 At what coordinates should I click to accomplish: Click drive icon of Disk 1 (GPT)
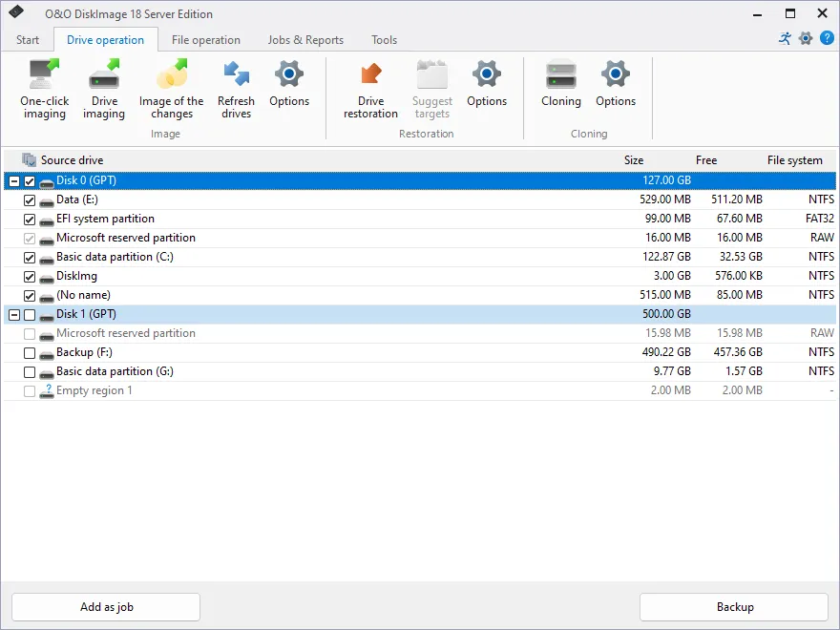click(x=47, y=316)
